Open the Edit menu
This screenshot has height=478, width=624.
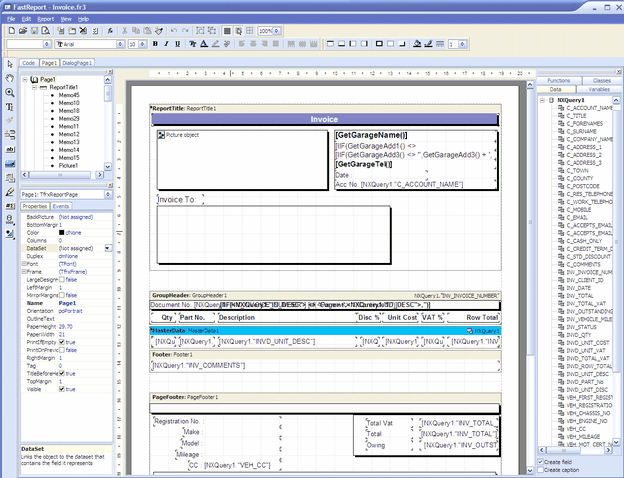tap(26, 19)
